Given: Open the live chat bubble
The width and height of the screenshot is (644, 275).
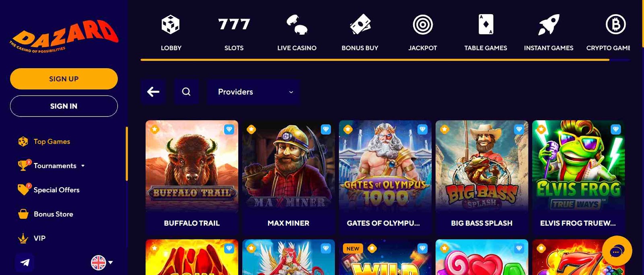Looking at the screenshot, I should click(x=617, y=251).
